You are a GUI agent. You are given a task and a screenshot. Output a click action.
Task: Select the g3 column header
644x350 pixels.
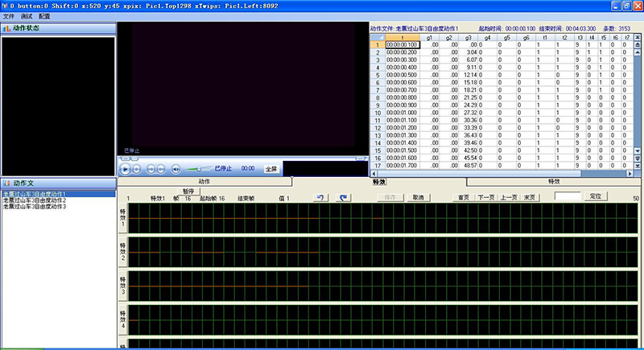(467, 37)
